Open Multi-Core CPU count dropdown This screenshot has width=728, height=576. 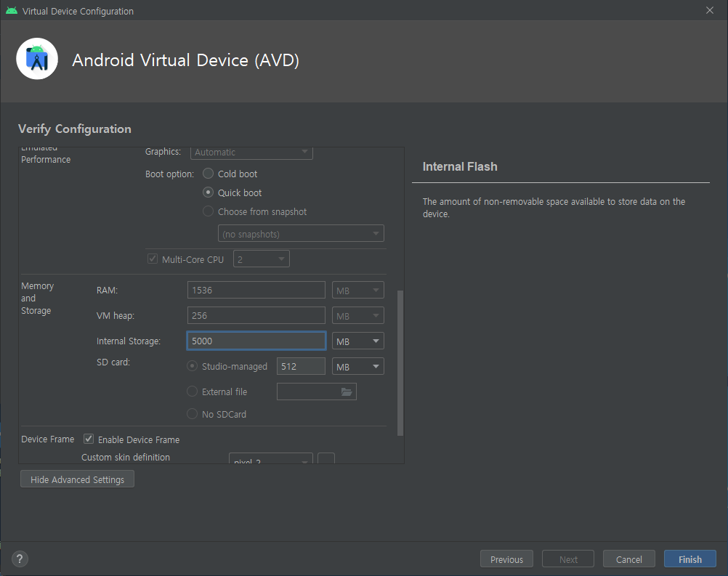262,259
